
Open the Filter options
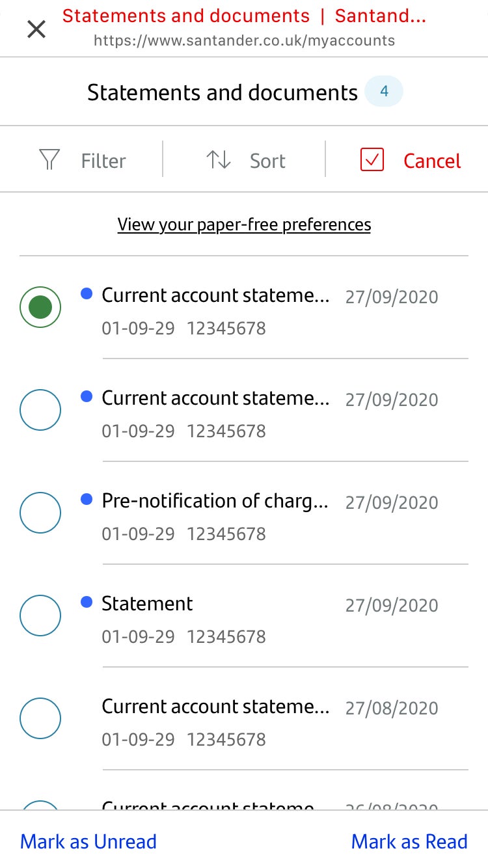point(103,161)
